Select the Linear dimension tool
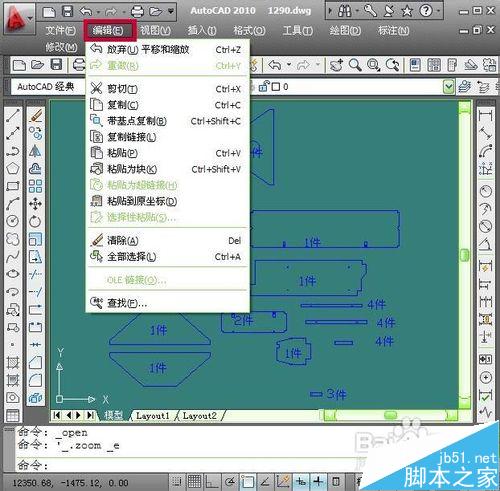Viewport: 500px width, 491px height. tap(485, 116)
